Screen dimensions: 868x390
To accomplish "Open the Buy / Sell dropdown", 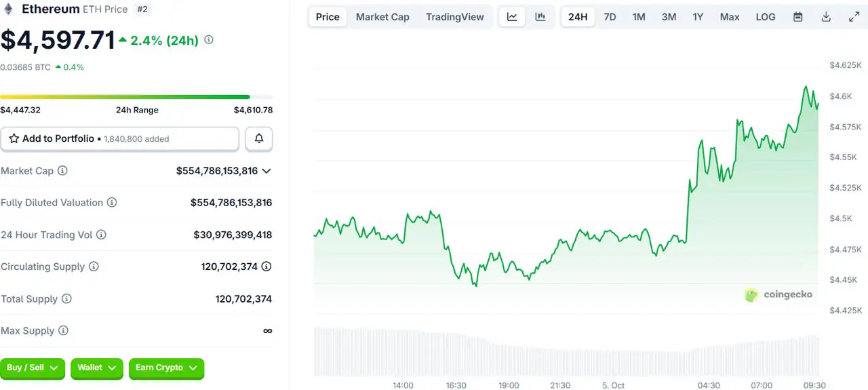I will pyautogui.click(x=33, y=368).
